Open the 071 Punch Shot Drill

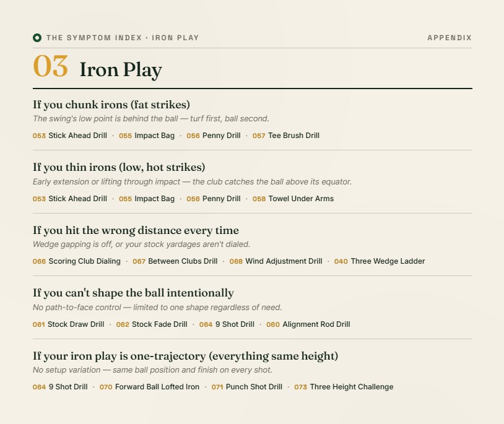pyautogui.click(x=246, y=387)
